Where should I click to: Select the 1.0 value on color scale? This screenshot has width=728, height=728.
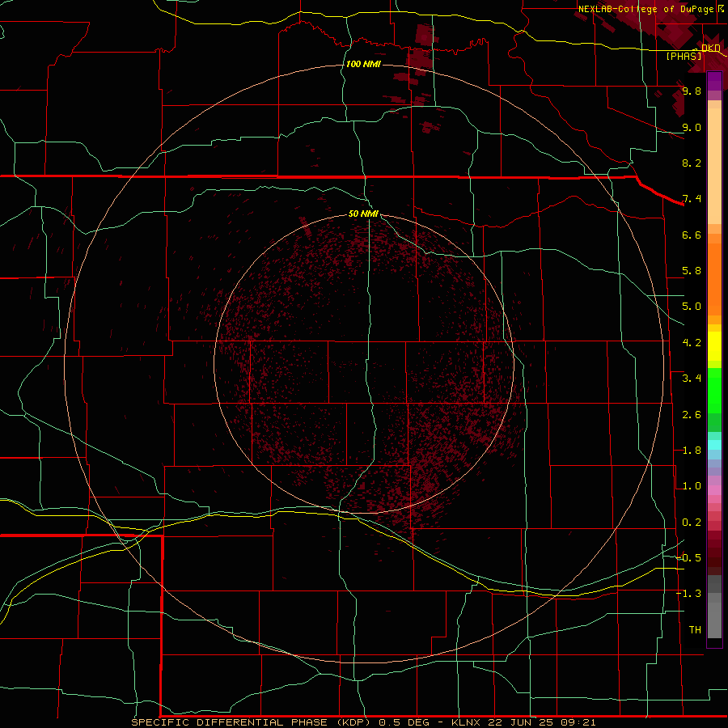click(x=692, y=486)
